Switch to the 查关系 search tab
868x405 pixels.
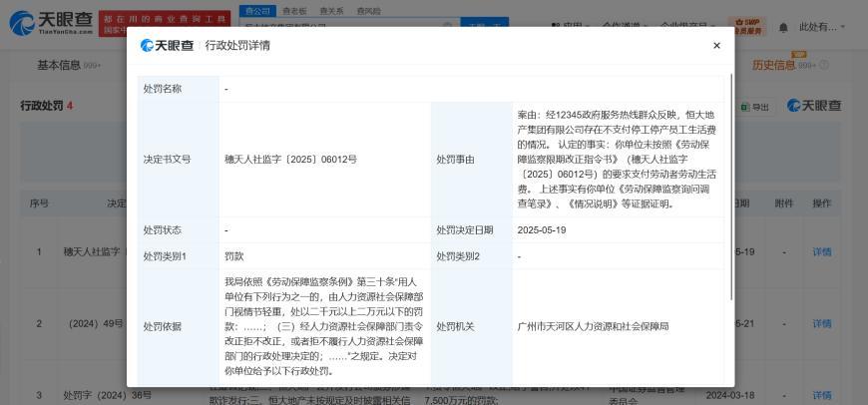pos(331,11)
